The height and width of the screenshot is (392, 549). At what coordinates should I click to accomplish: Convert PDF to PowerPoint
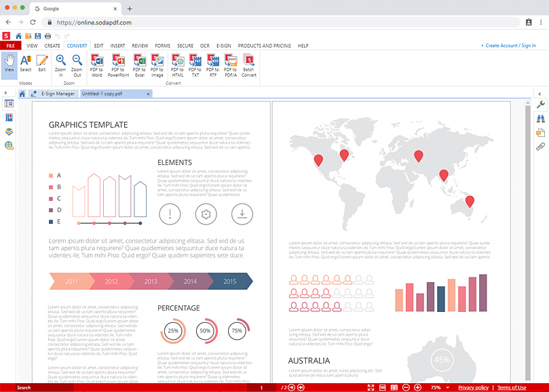coord(118,66)
